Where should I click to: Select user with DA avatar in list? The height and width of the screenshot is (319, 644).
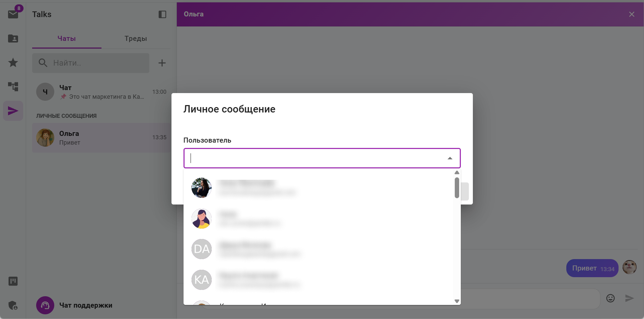pos(318,249)
